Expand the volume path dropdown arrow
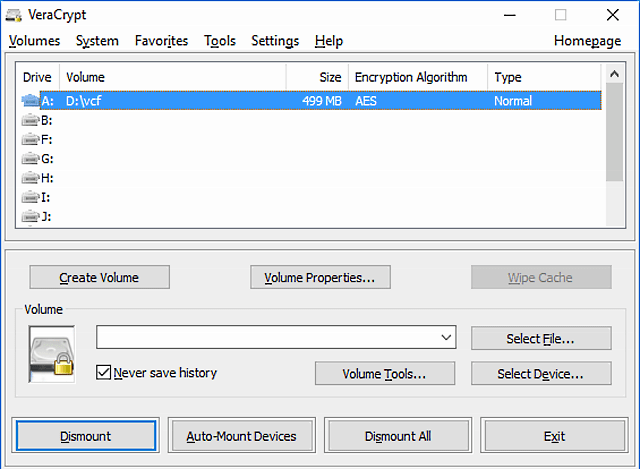 446,337
